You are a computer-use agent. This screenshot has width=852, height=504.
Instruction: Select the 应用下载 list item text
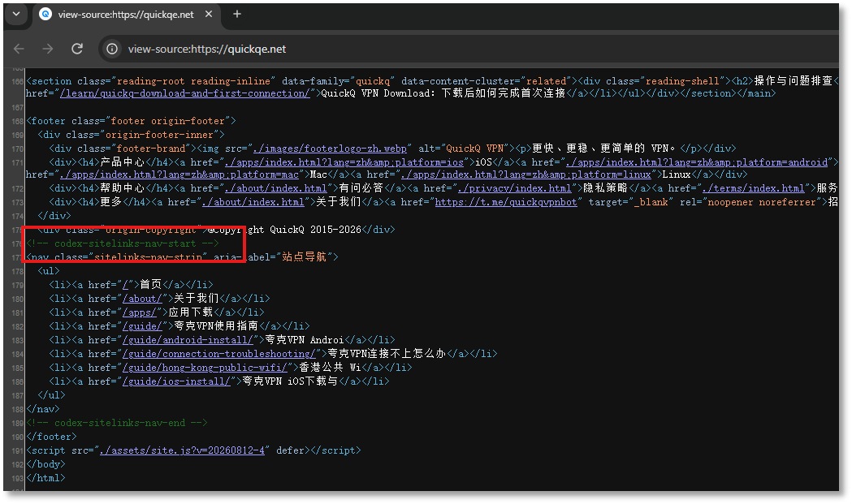[191, 312]
